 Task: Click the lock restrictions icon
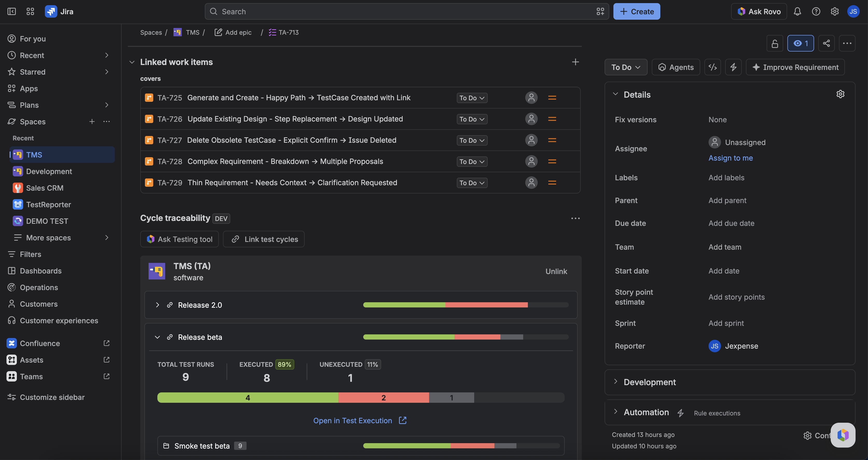coord(775,44)
